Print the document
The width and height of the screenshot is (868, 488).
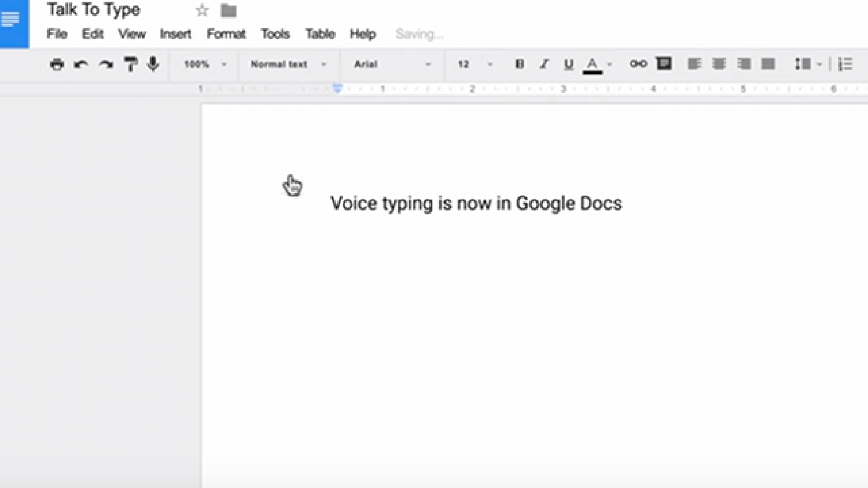point(56,64)
